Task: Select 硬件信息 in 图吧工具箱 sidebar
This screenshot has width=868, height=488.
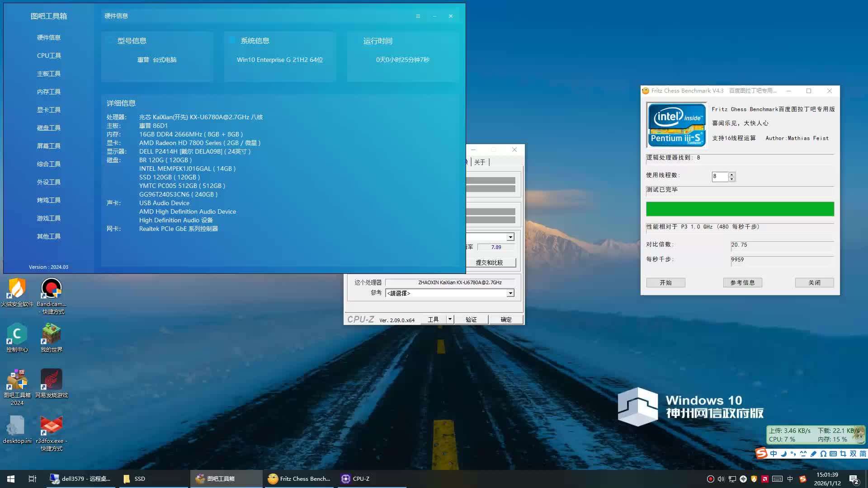Action: click(x=49, y=38)
